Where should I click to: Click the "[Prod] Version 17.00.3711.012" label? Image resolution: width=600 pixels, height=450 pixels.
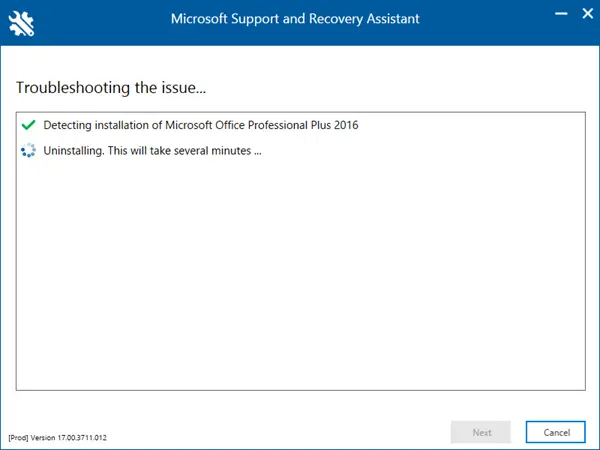click(57, 437)
